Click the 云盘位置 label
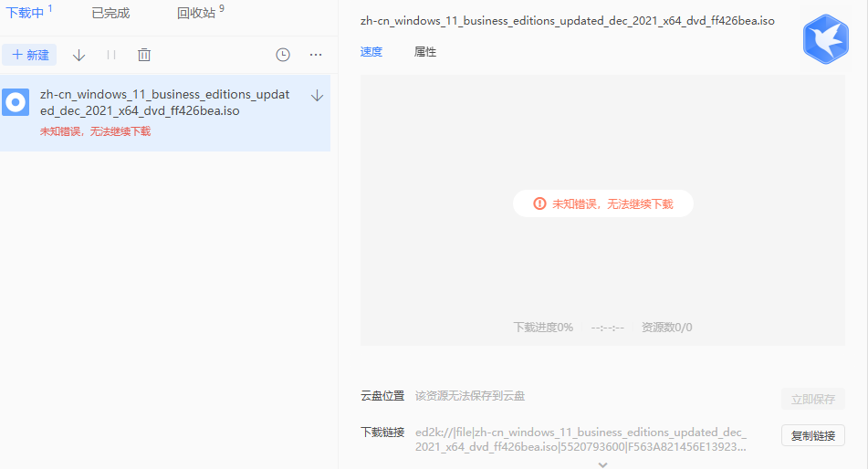Image resolution: width=868 pixels, height=469 pixels. pyautogui.click(x=382, y=396)
